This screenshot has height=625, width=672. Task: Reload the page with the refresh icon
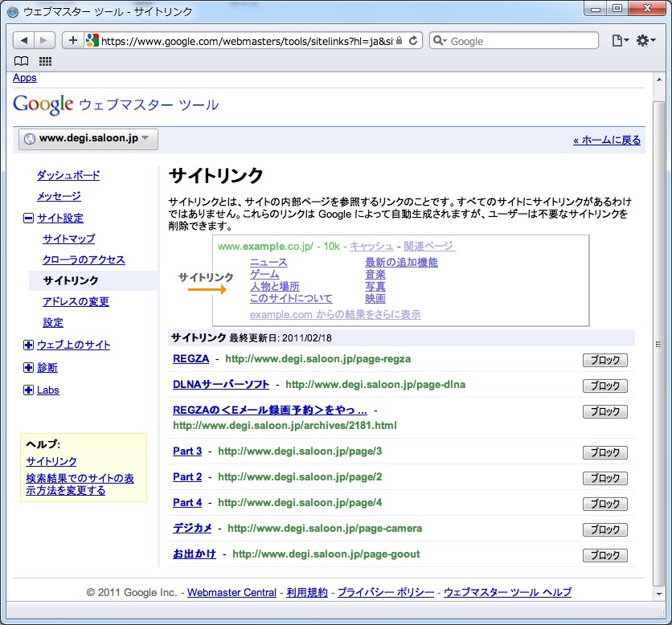(413, 41)
